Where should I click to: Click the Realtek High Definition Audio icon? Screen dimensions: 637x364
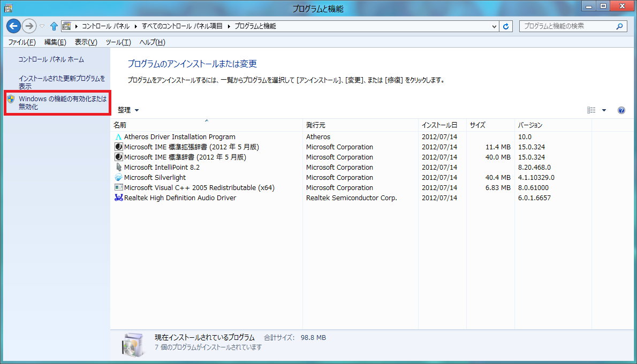[118, 198]
